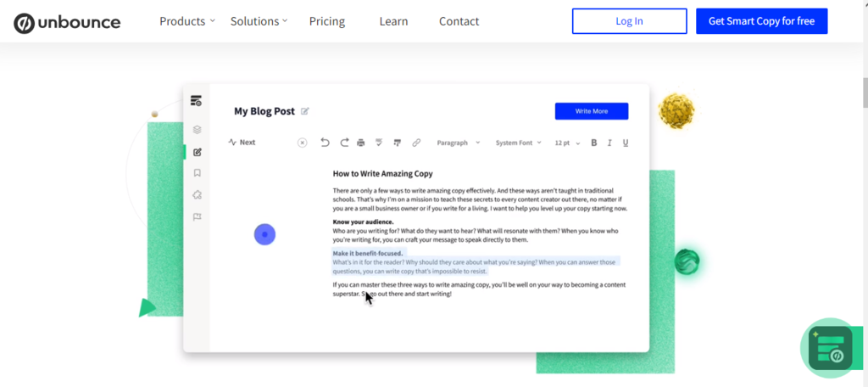This screenshot has height=387, width=868.
Task: Click the redo arrow in editor toolbar
Action: click(x=344, y=143)
